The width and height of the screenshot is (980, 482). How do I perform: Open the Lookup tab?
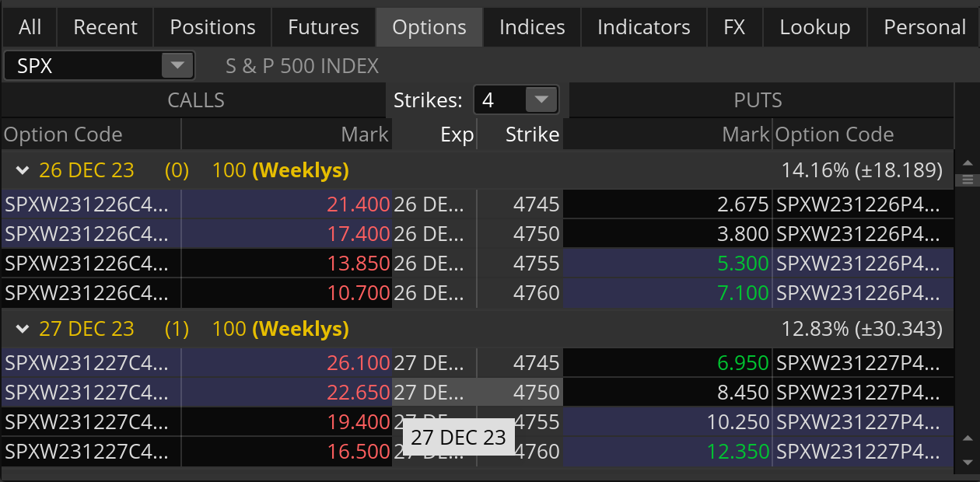(x=815, y=27)
